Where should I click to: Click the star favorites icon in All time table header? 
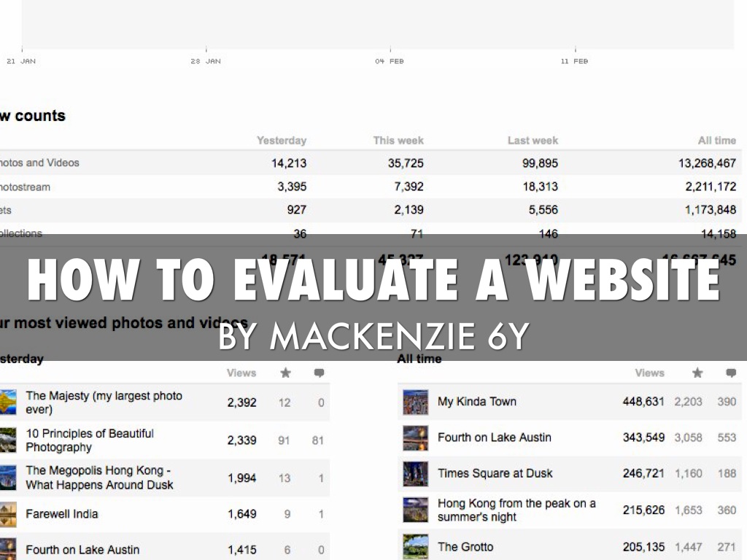pyautogui.click(x=697, y=373)
